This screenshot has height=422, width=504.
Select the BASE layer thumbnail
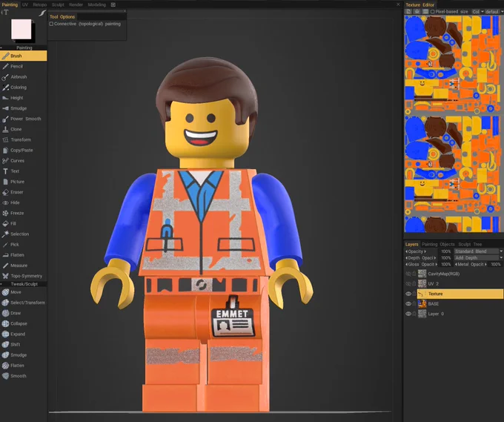coord(422,303)
